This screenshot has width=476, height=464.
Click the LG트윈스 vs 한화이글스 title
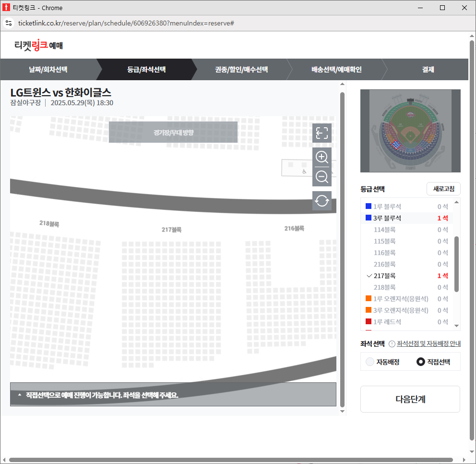click(61, 92)
